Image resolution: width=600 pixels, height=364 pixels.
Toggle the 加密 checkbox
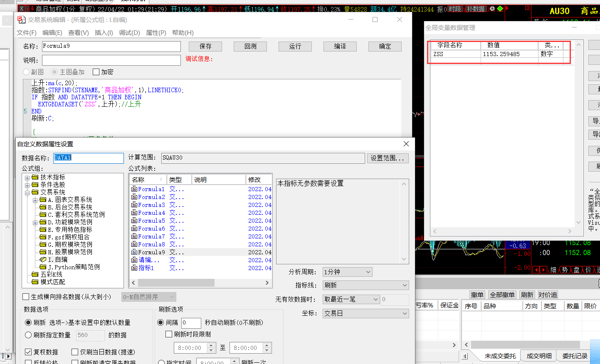(96, 72)
